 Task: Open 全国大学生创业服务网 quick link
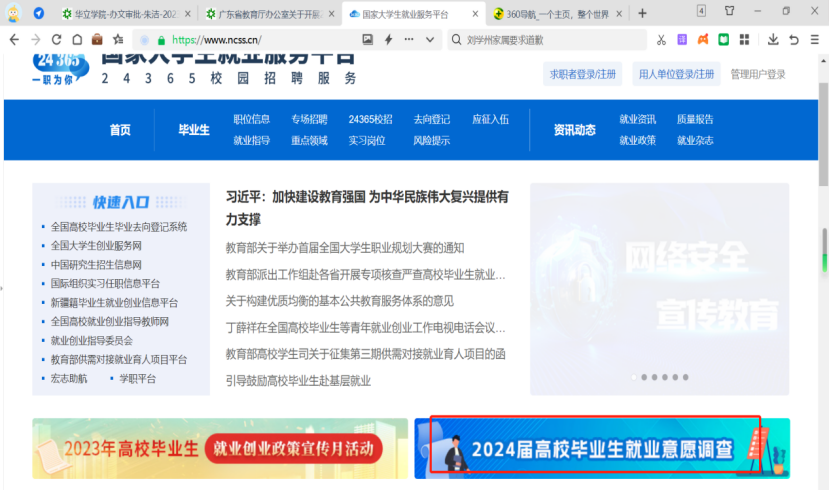[96, 245]
